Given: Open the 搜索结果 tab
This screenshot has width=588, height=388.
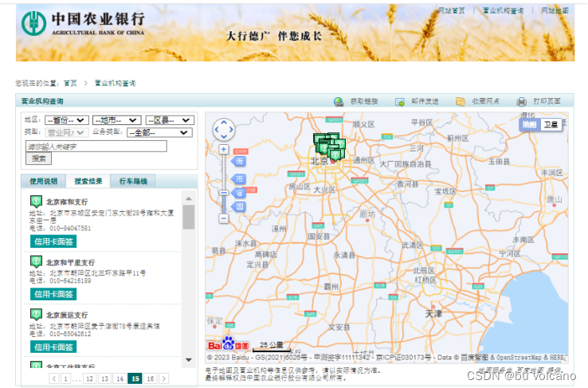Looking at the screenshot, I should tap(88, 182).
